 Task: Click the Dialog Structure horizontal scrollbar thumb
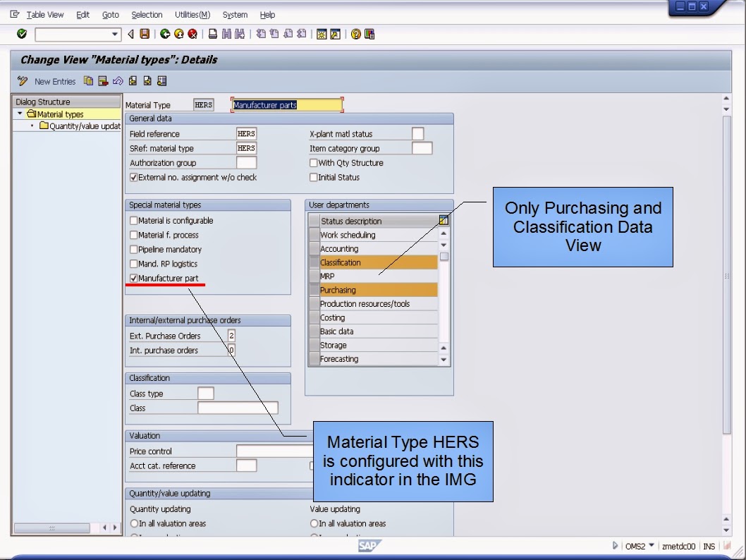click(52, 528)
